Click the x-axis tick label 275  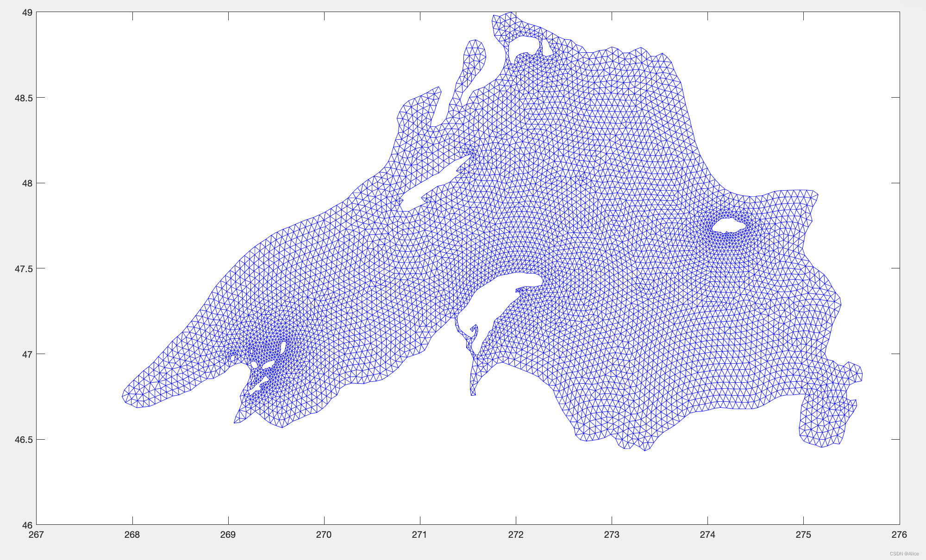tap(803, 535)
